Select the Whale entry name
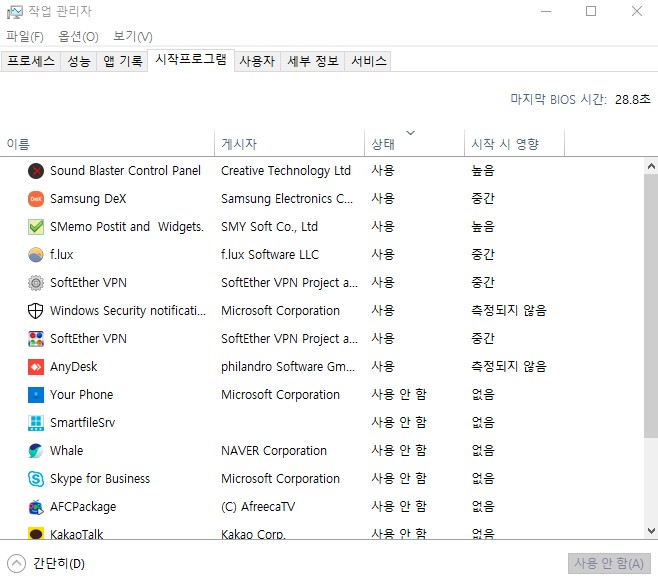This screenshot has width=658, height=585. pyautogui.click(x=67, y=451)
